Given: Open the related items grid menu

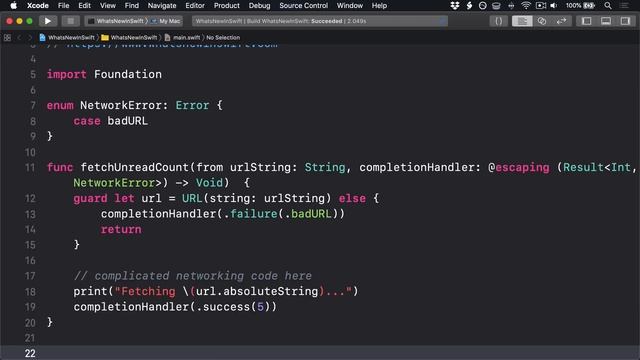Looking at the screenshot, I should [x=7, y=38].
